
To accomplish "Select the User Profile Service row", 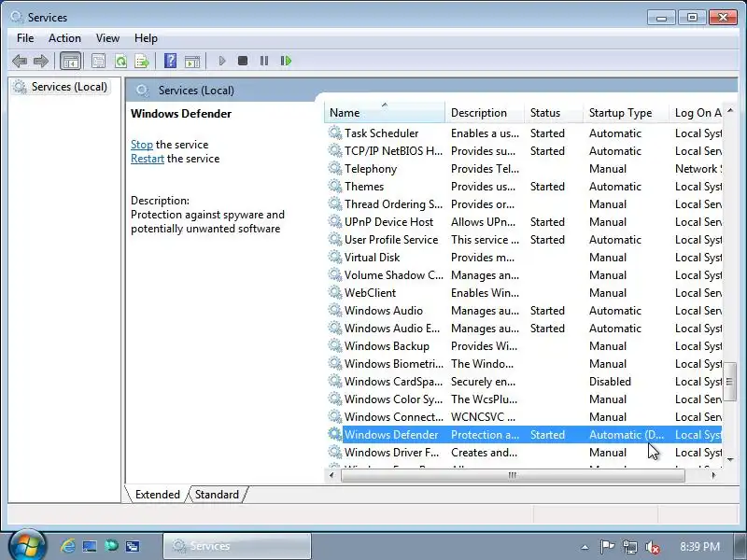I will coord(524,240).
